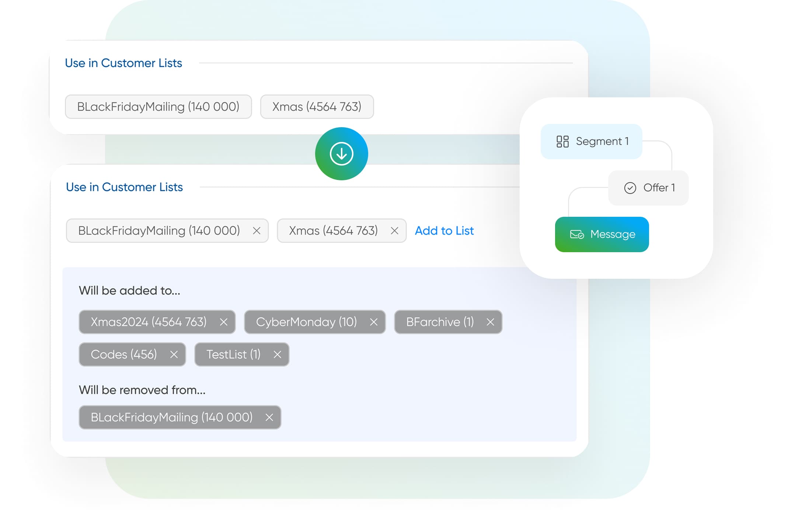This screenshot has width=795, height=532.
Task: Click the Offer 1 checkmark icon
Action: (630, 188)
